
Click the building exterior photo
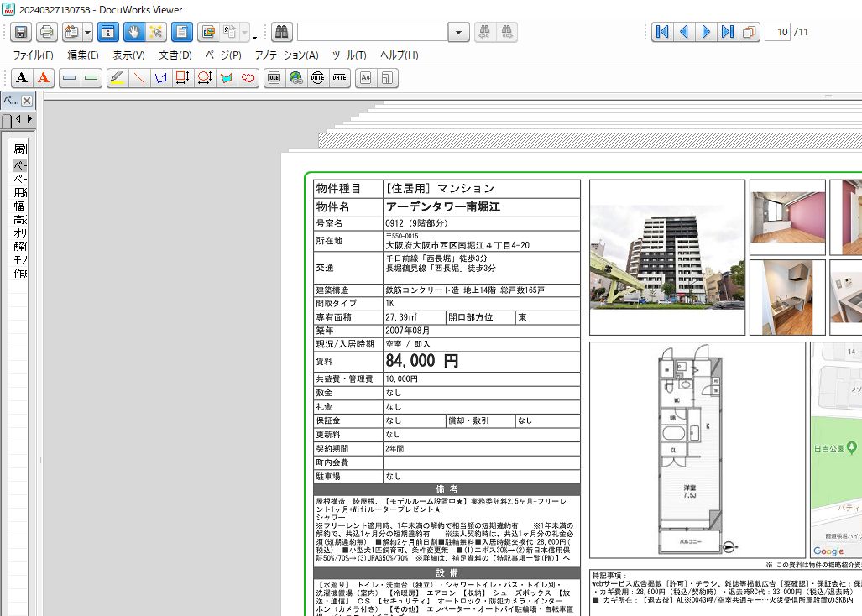[x=666, y=257]
